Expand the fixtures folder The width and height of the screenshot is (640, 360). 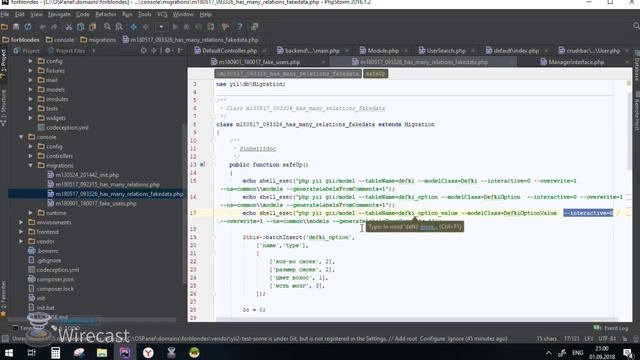click(31, 71)
